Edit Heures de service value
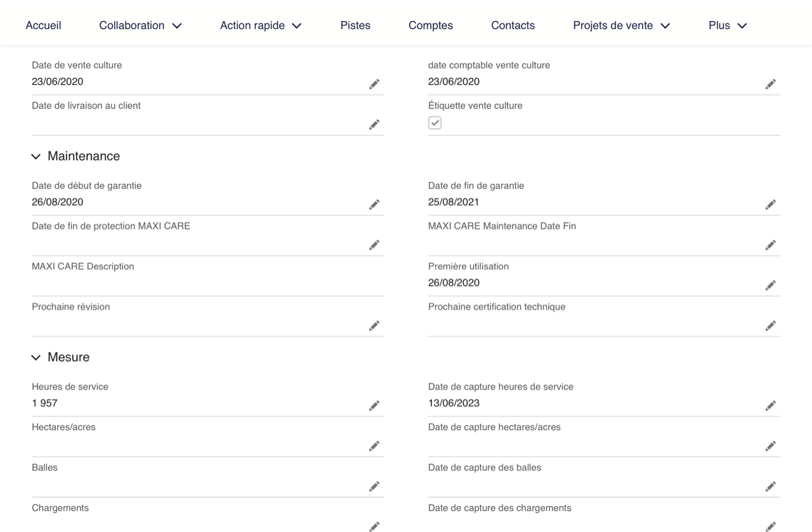This screenshot has width=812, height=532. point(374,406)
